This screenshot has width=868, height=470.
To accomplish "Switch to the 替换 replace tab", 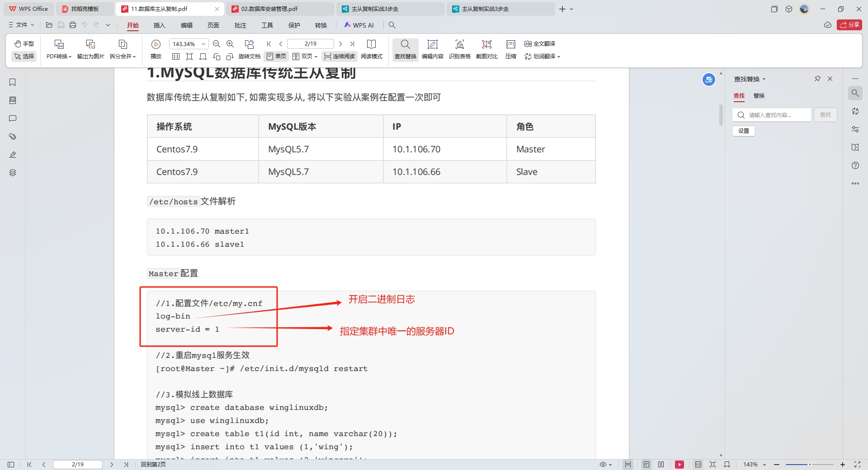I will (759, 96).
